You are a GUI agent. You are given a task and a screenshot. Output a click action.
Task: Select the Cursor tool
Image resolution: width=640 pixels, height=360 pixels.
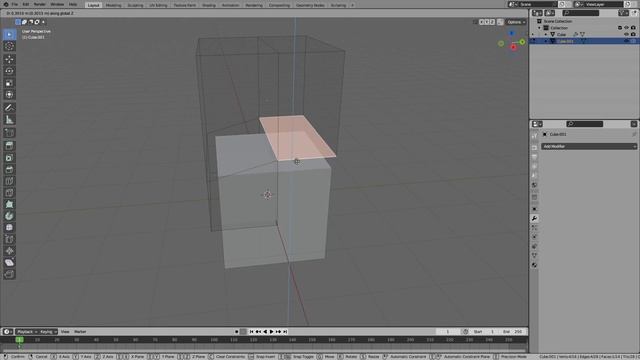[9, 47]
